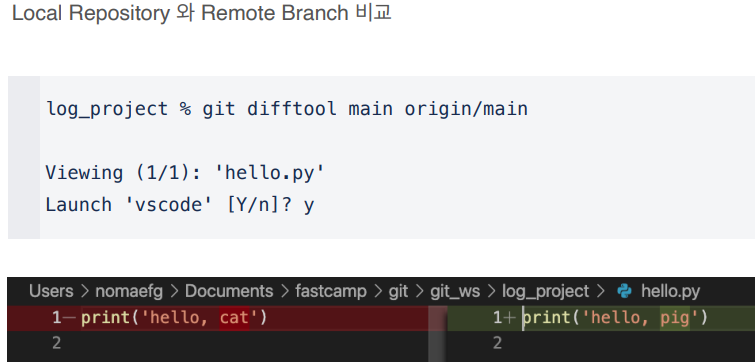This screenshot has width=755, height=362.
Task: Click the highlighted word 'pig' in right diff
Action: coord(675,318)
